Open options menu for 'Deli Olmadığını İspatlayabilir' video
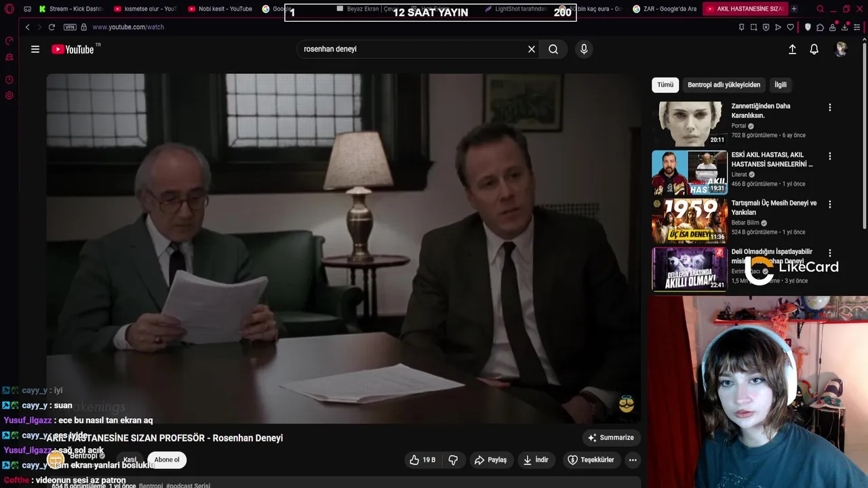The image size is (868, 488). coord(829,253)
